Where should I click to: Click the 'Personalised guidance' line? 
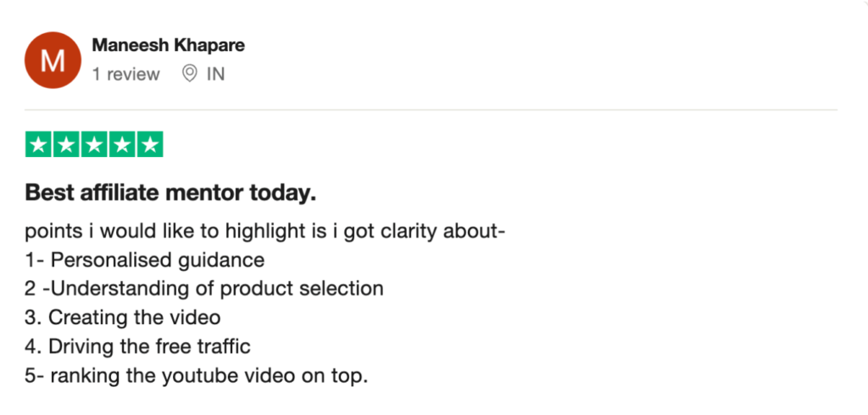coord(144,260)
